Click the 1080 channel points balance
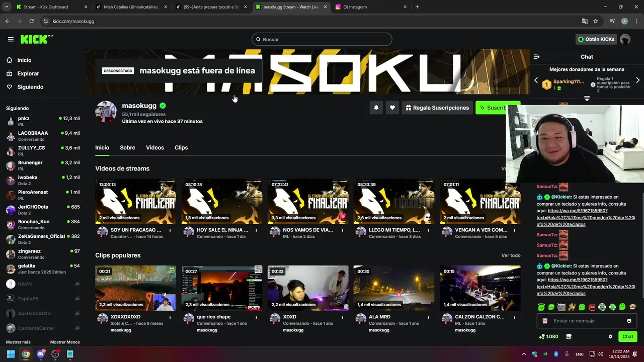This screenshot has width=644, height=362. (x=548, y=336)
